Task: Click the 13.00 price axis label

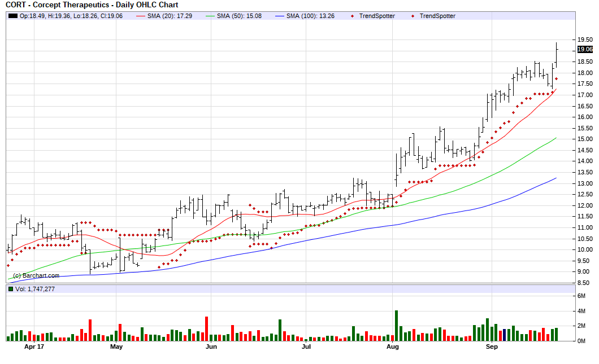Action: click(585, 183)
